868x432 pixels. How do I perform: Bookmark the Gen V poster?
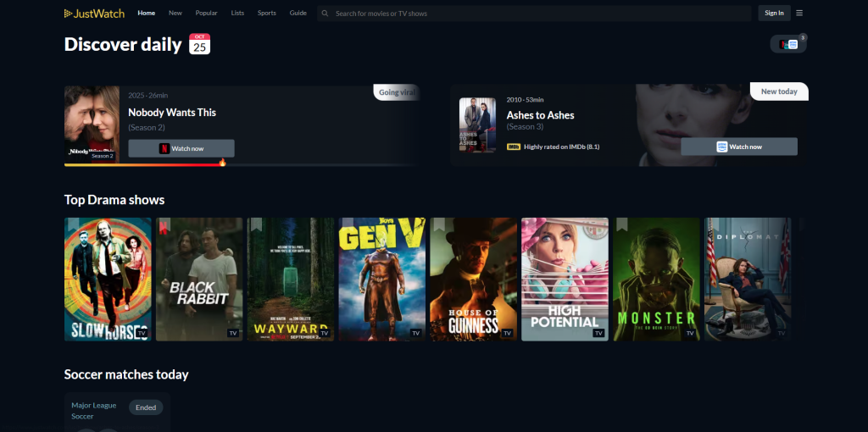(347, 224)
